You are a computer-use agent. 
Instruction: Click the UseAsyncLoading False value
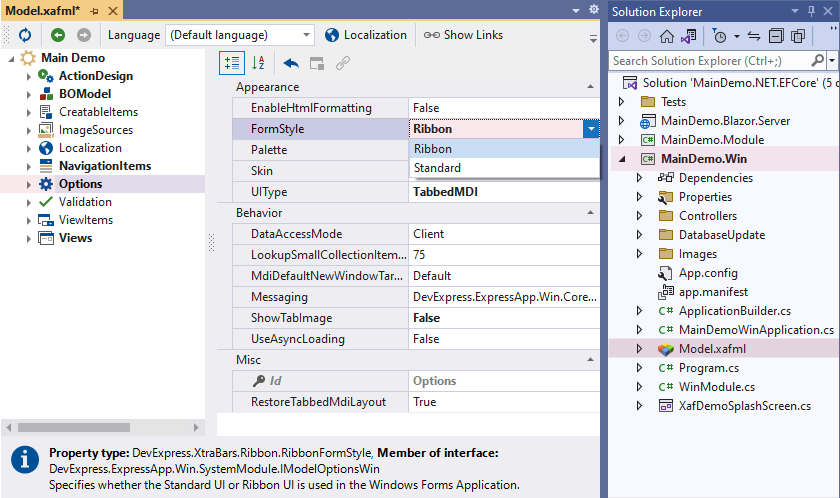click(x=504, y=339)
